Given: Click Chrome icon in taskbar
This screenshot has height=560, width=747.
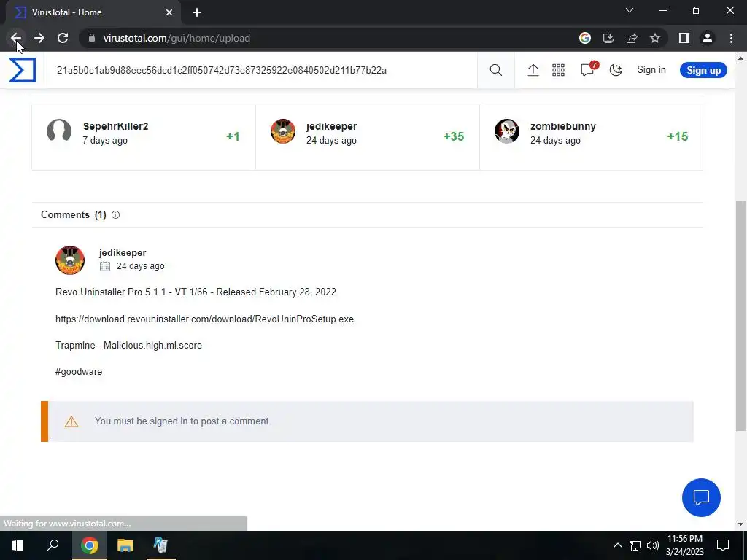Looking at the screenshot, I should [89, 545].
